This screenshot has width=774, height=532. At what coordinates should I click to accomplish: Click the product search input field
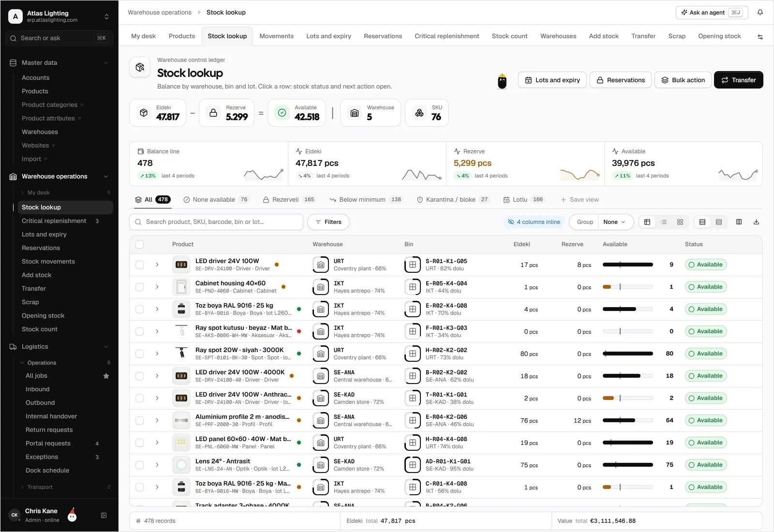216,222
